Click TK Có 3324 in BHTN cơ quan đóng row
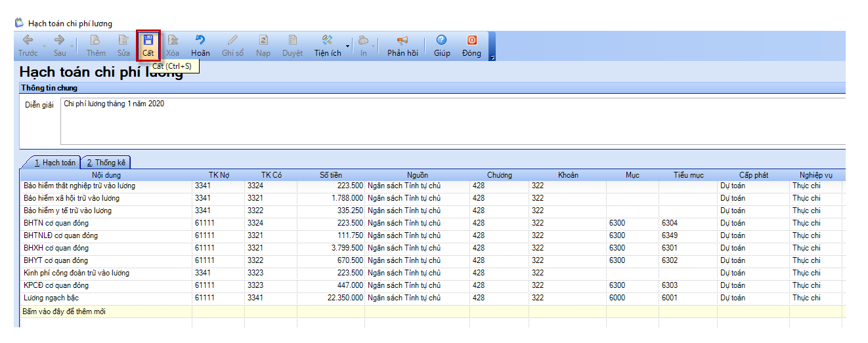This screenshot has width=868, height=343. [271, 223]
